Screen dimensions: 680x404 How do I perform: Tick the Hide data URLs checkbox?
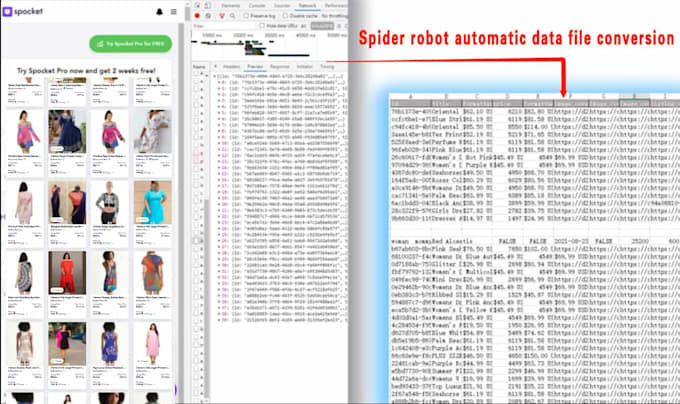pyautogui.click(x=262, y=26)
